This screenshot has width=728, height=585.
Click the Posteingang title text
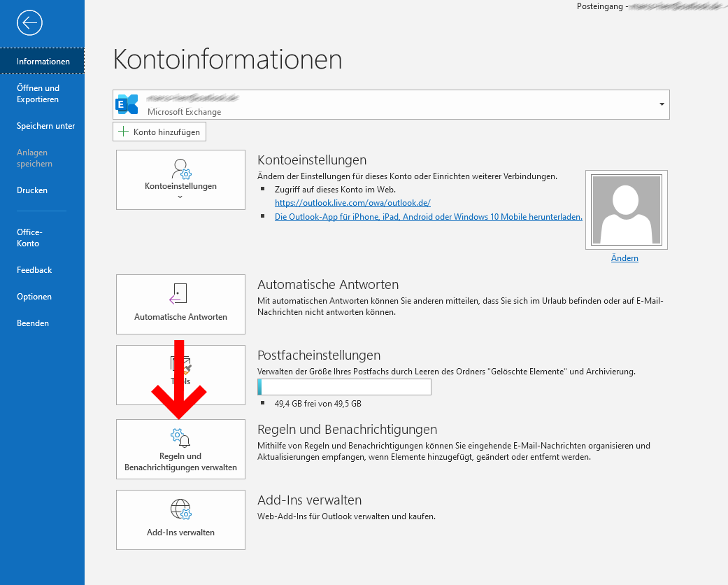click(x=600, y=6)
